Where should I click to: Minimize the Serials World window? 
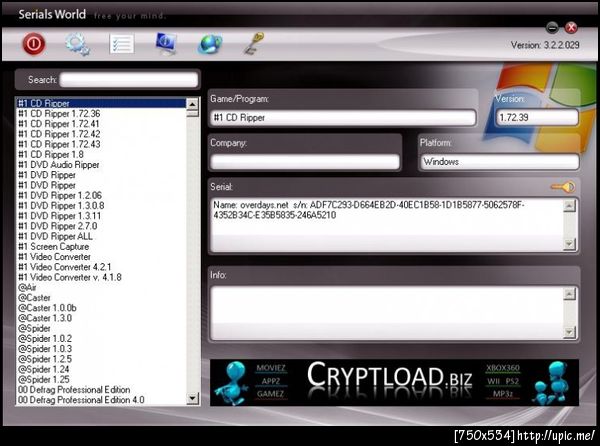[552, 28]
